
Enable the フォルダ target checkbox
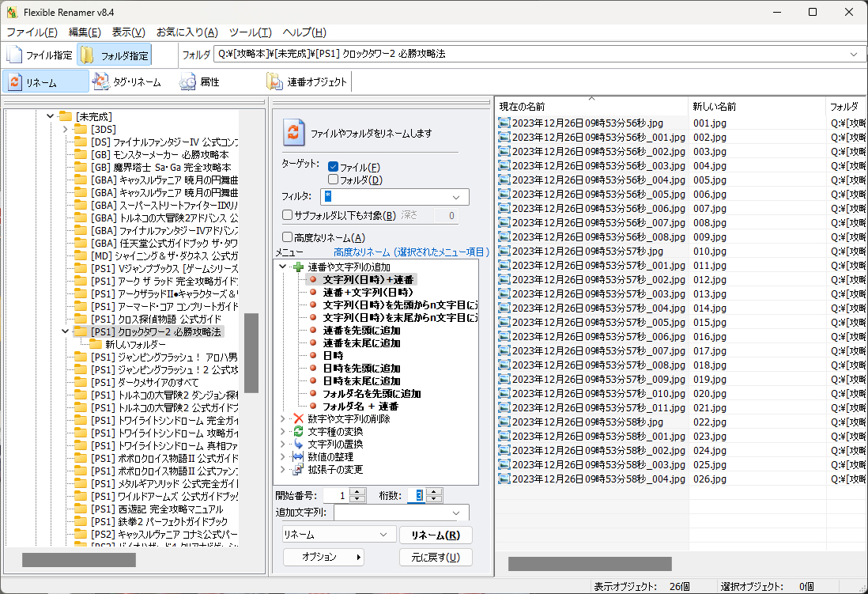tap(333, 180)
